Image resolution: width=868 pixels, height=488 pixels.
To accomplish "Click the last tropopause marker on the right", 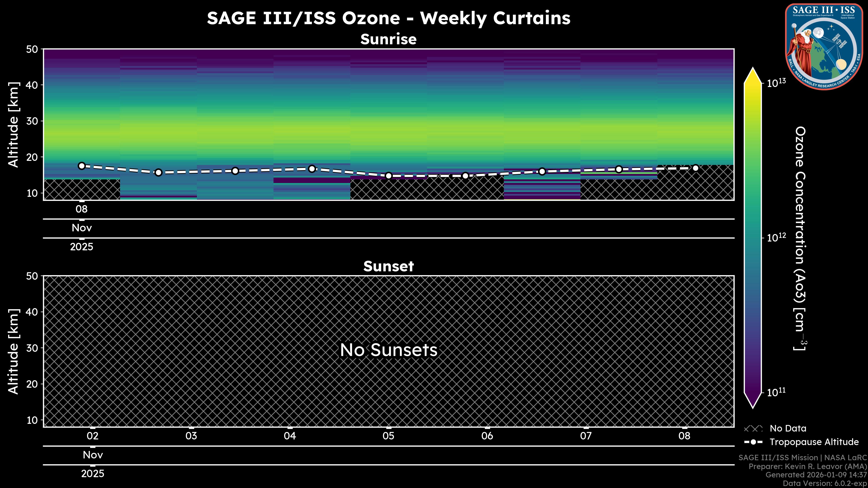I will (x=696, y=168).
